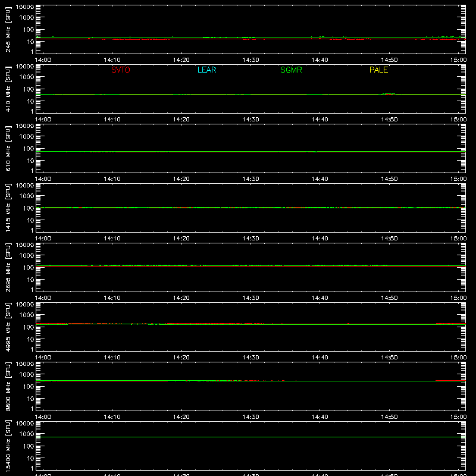This screenshot has width=476, height=476.
Task: Click 14:20 time label of 245 MHz plot
Action: pos(181,60)
